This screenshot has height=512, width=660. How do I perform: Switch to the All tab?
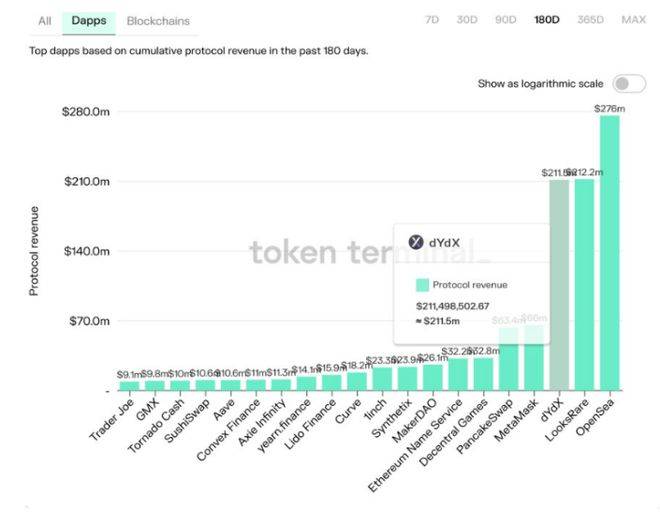(x=44, y=20)
